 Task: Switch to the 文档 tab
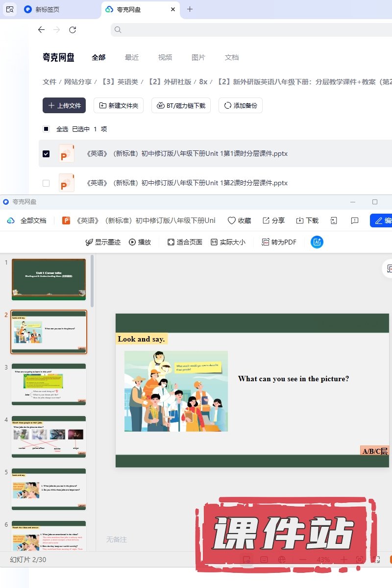pos(232,57)
